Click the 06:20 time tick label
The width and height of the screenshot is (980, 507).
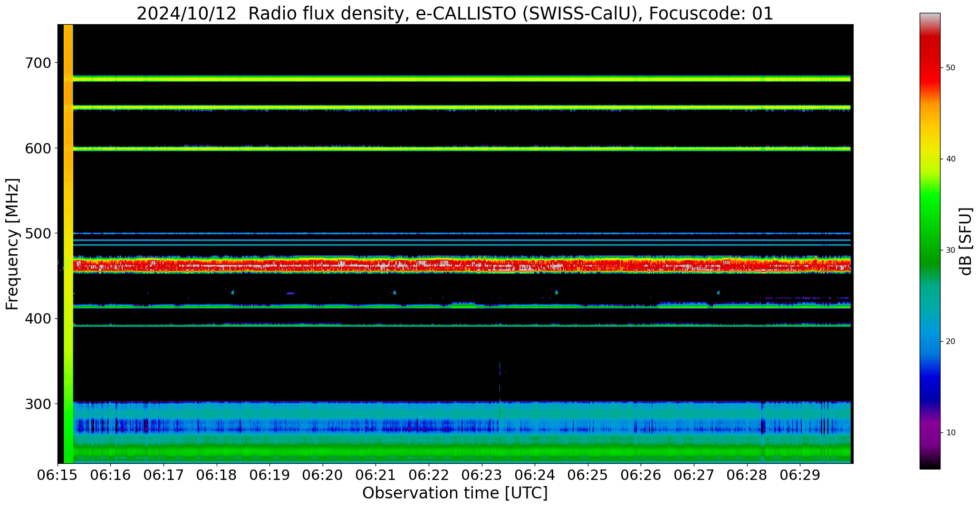(x=323, y=475)
